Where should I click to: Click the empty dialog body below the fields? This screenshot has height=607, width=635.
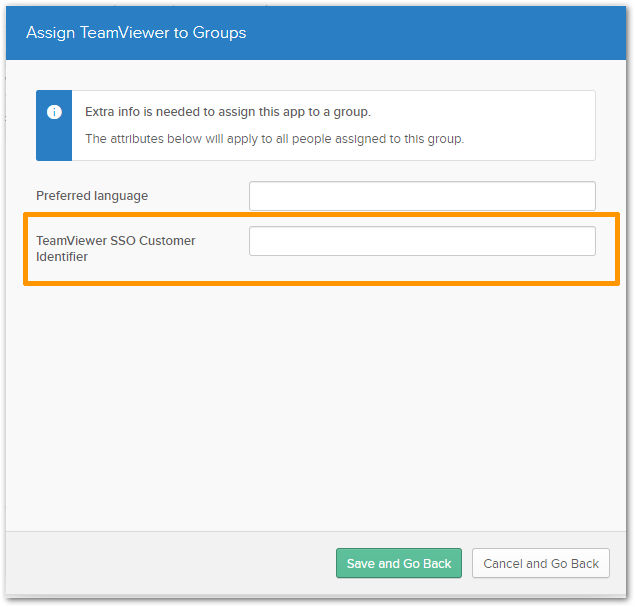pos(316,405)
